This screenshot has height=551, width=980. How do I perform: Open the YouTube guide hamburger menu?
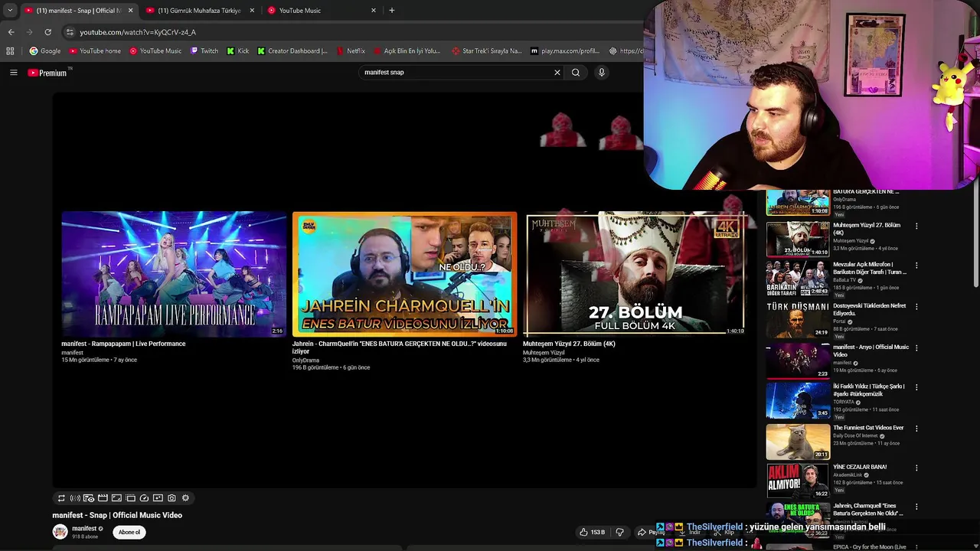(13, 73)
